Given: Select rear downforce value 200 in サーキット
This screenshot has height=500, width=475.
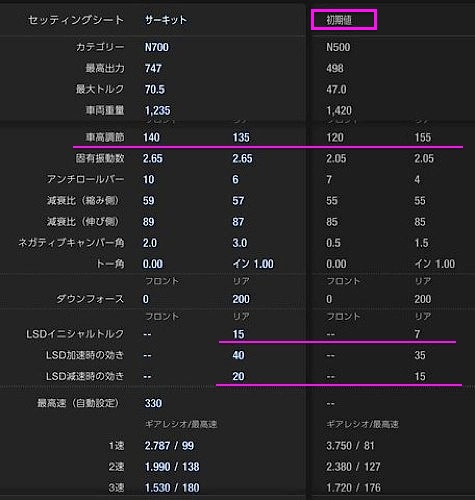Looking at the screenshot, I should [x=241, y=299].
